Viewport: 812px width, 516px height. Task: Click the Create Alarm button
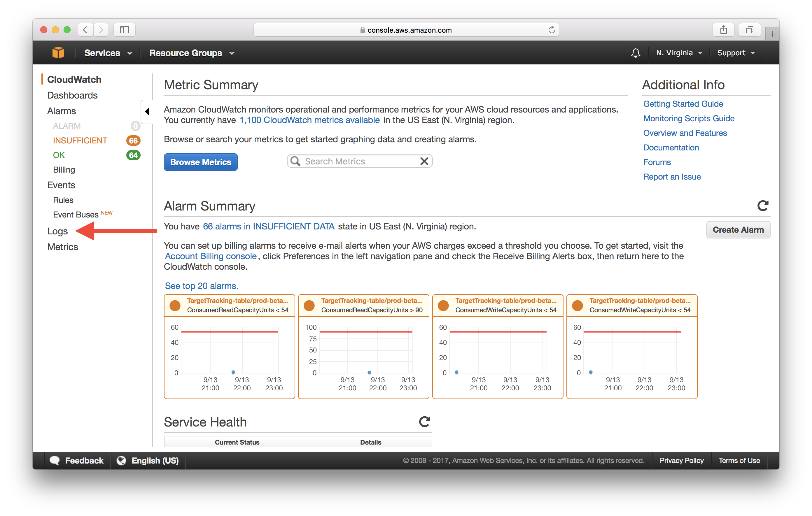coord(738,230)
